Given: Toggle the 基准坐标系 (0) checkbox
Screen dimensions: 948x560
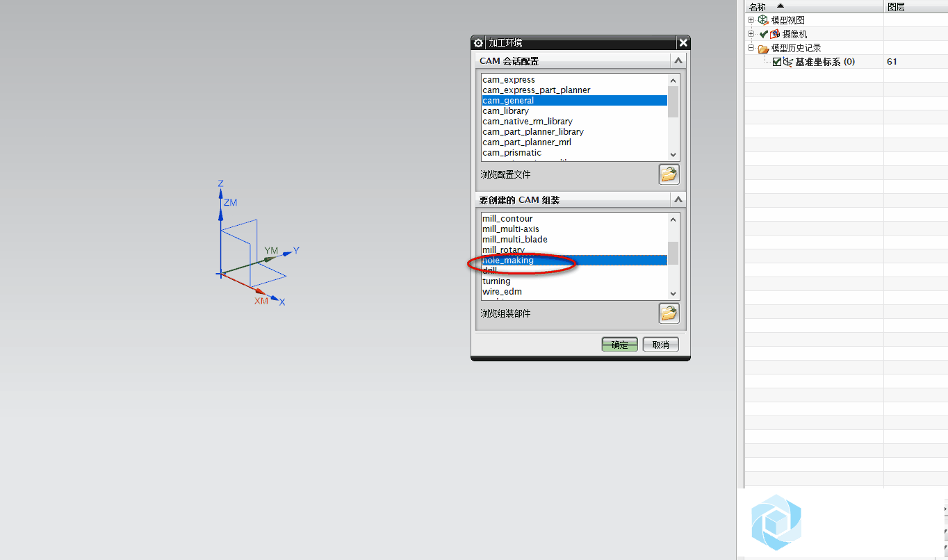Looking at the screenshot, I should pyautogui.click(x=777, y=62).
